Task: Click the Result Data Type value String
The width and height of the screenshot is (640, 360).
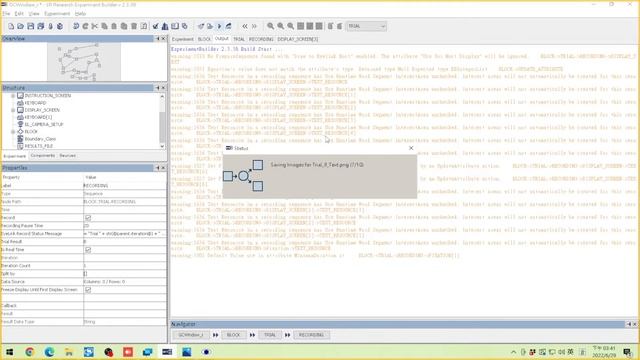Action: pyautogui.click(x=125, y=322)
